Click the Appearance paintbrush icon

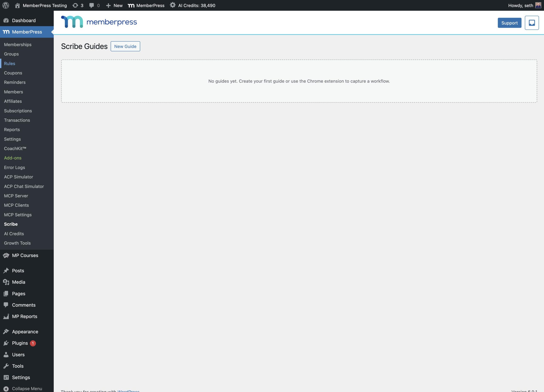point(6,332)
